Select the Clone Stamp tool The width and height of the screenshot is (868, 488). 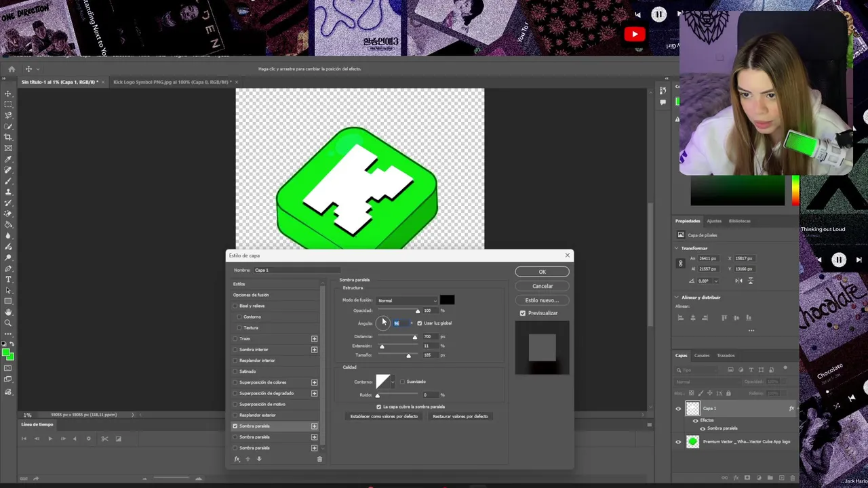8,192
